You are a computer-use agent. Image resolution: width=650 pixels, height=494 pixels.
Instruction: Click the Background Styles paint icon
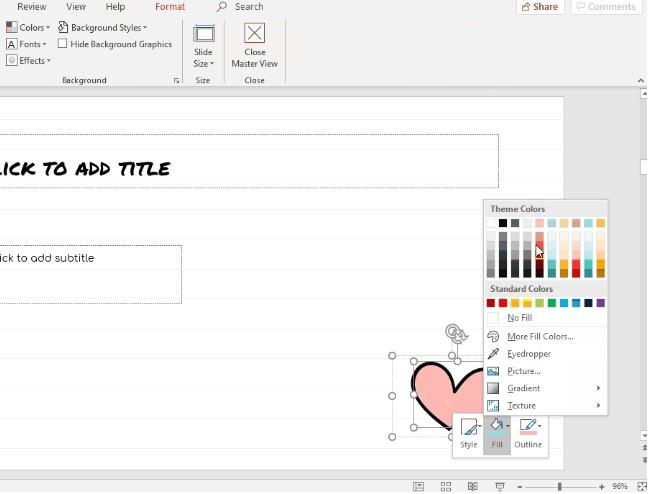point(63,27)
